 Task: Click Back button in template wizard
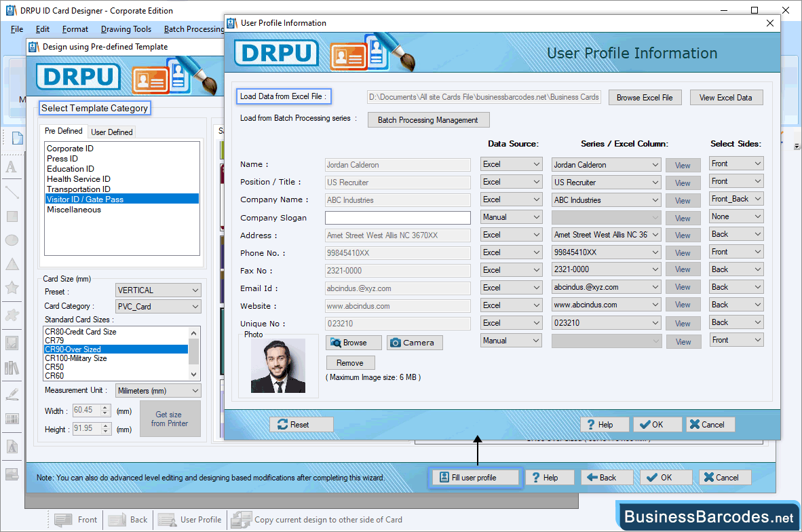click(x=607, y=478)
